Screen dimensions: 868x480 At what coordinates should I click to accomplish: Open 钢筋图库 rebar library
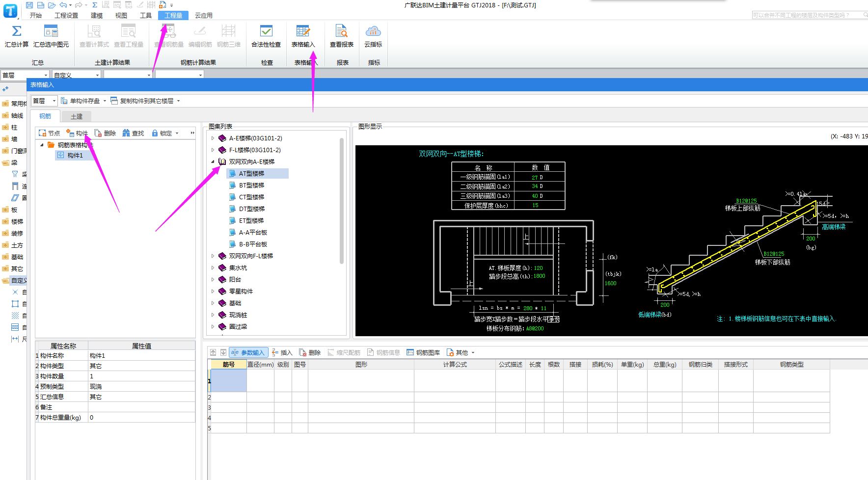coord(423,352)
